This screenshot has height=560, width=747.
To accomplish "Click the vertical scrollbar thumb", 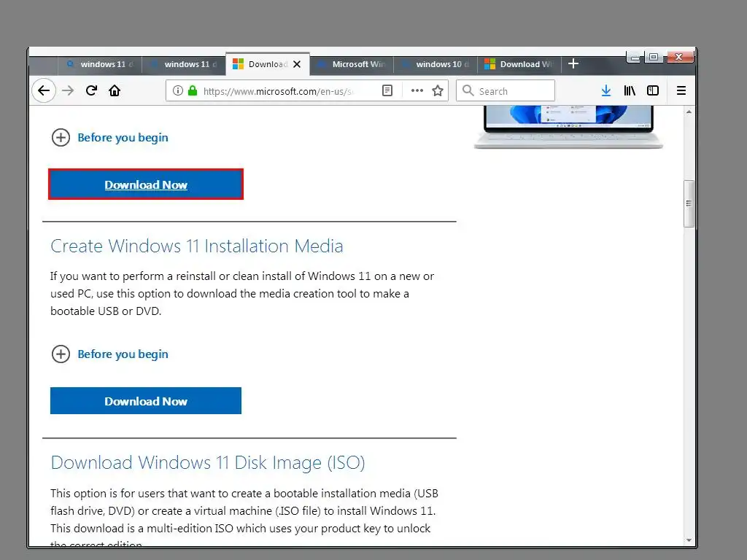I will click(x=689, y=204).
